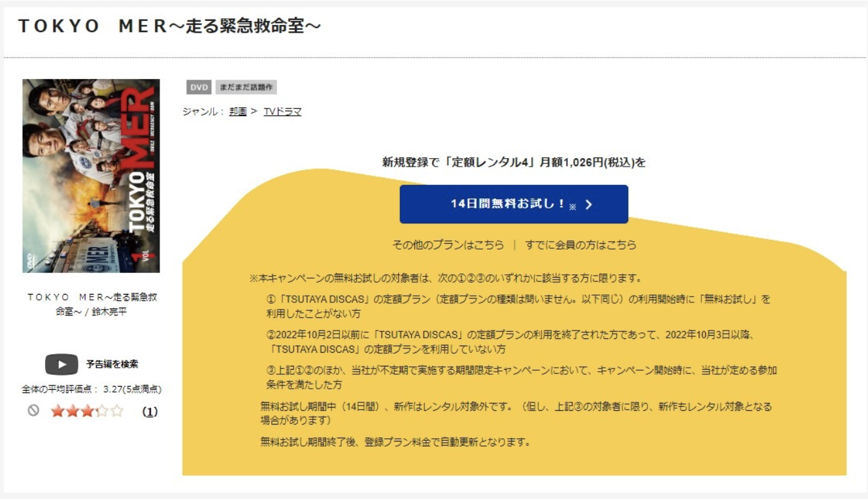Open その他のプランはこちら link
868x499 pixels.
click(448, 245)
